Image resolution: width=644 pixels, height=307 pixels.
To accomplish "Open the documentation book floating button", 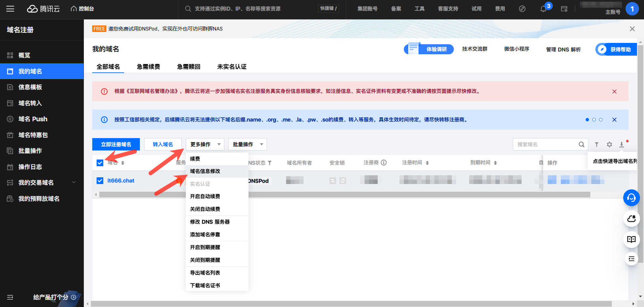I will pyautogui.click(x=632, y=240).
